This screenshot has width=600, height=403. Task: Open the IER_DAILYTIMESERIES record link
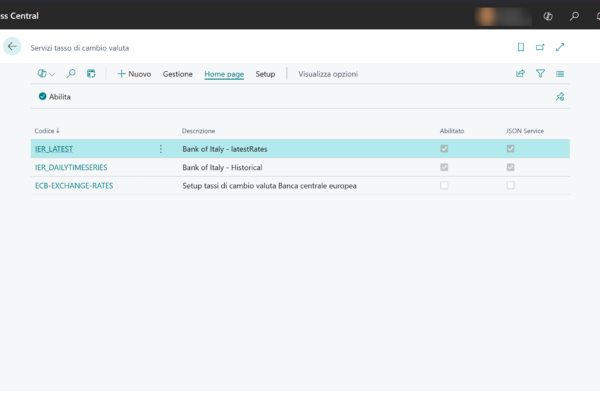[x=71, y=167]
